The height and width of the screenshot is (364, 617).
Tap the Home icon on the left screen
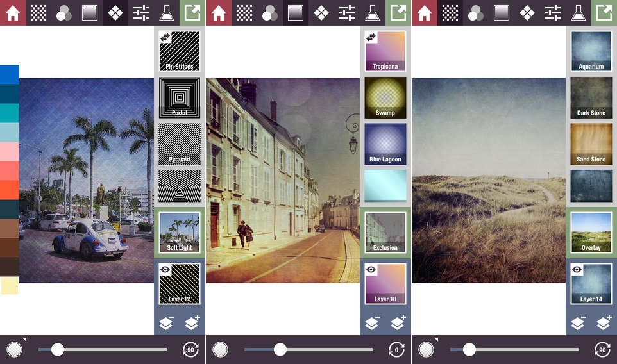tap(13, 13)
